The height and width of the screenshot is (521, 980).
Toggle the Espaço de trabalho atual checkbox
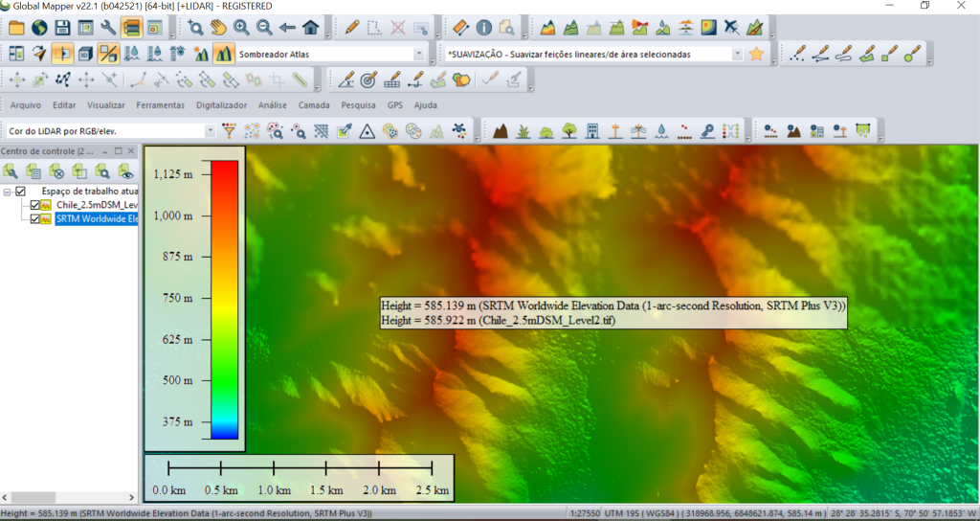[x=20, y=192]
